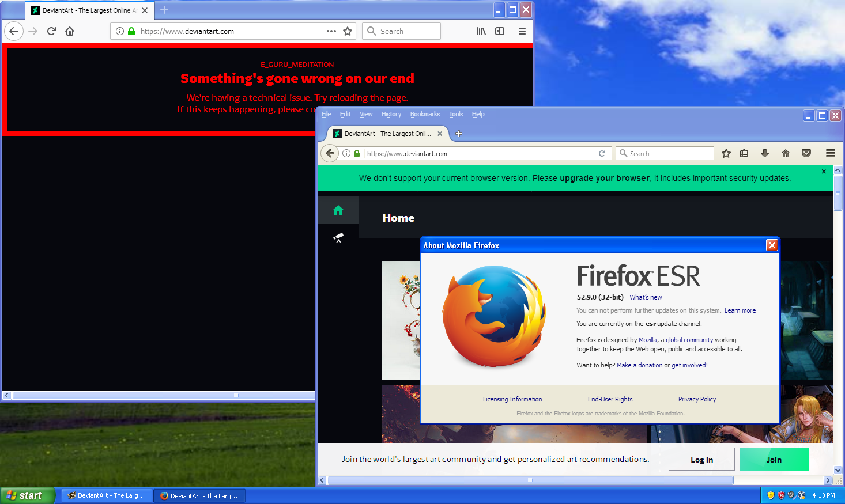The image size is (845, 504).
Task: Toggle the sidebars icon in older Firefox
Action: (499, 31)
